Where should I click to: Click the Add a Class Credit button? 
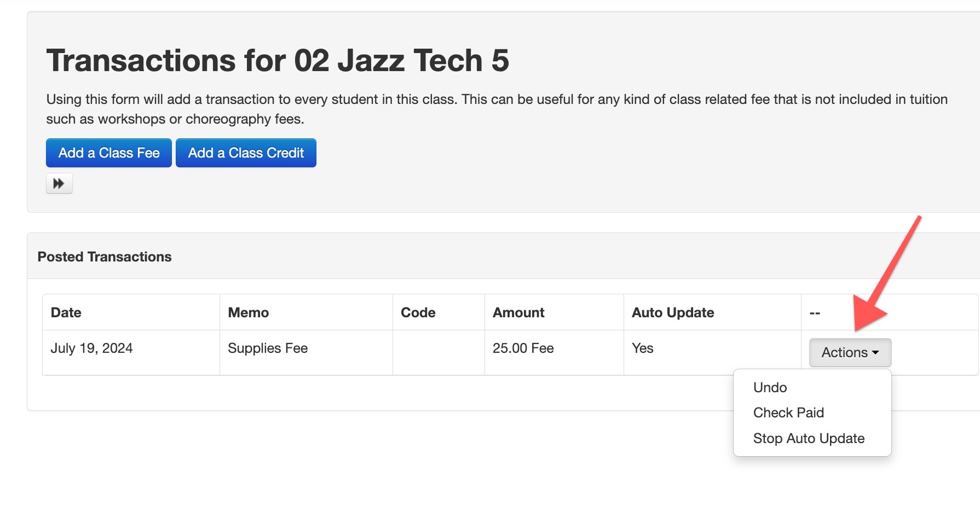tap(246, 153)
